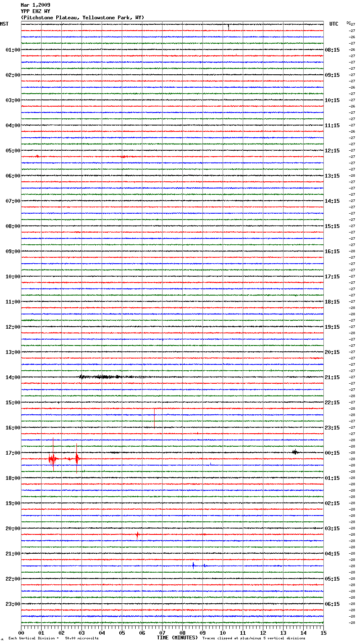The image size is (357, 644).
Task: Click the 15:15 UTC time label
Action: point(332,226)
